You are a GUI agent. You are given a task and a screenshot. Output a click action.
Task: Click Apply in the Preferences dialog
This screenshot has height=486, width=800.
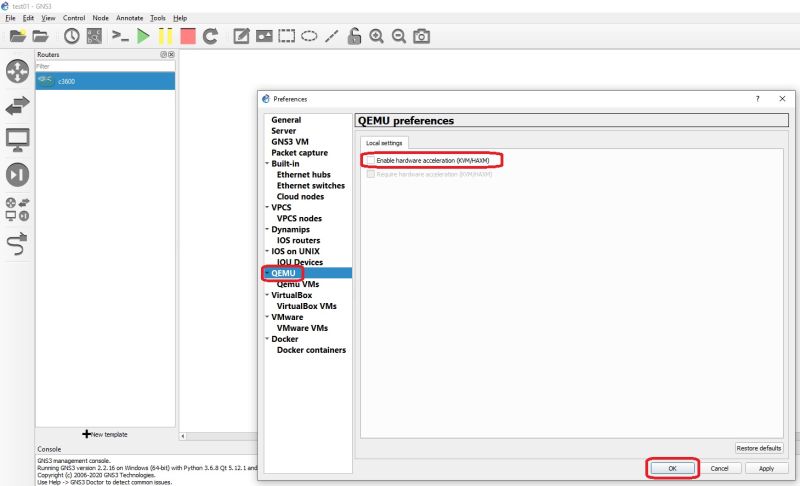coord(766,468)
